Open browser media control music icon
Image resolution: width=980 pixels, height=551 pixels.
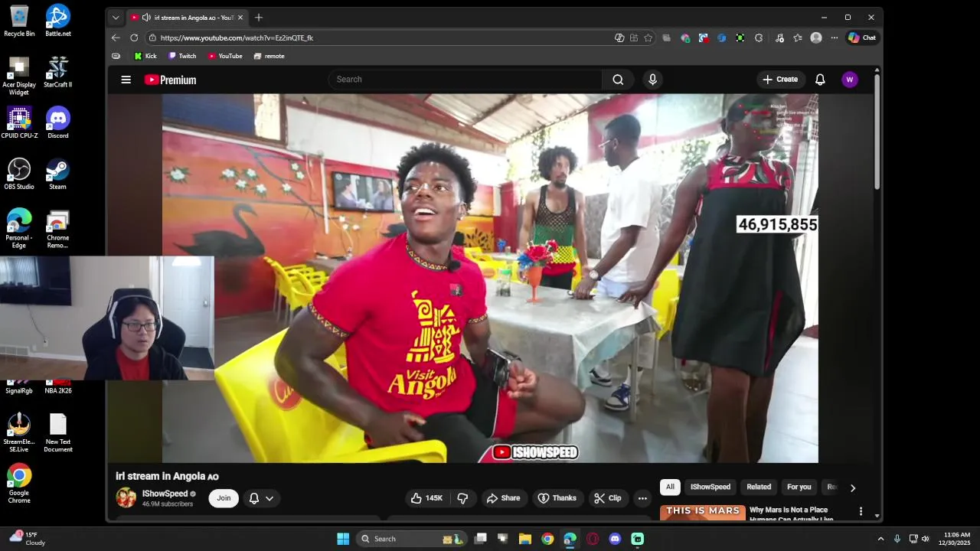[779, 37]
